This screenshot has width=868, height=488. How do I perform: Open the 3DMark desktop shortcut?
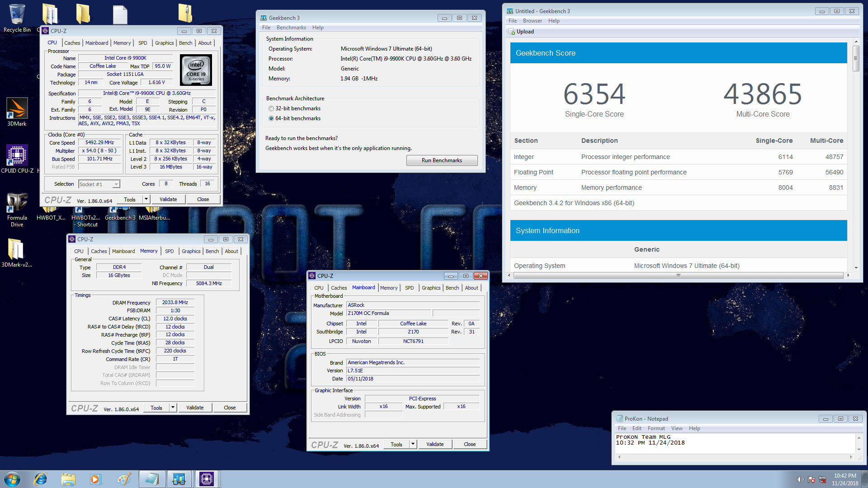17,112
